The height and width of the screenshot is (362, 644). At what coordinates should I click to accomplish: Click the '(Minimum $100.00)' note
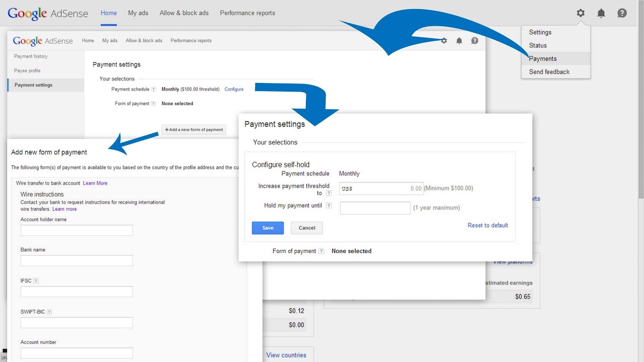(x=449, y=189)
